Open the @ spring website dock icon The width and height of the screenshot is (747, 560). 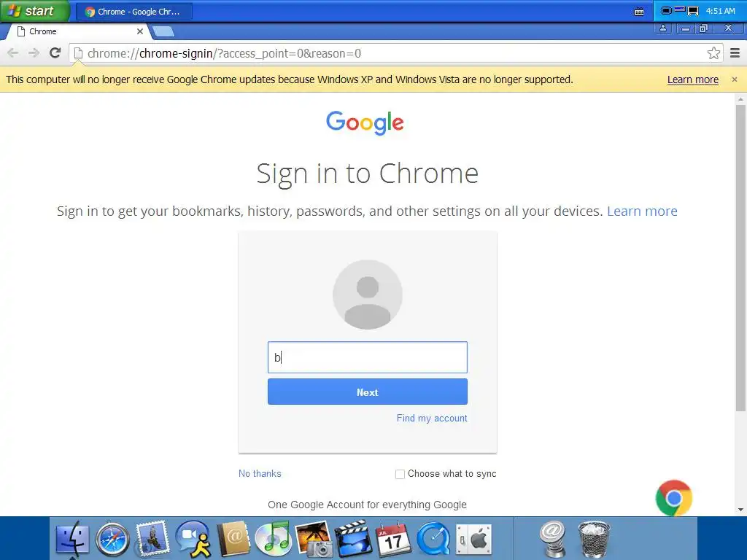click(553, 539)
